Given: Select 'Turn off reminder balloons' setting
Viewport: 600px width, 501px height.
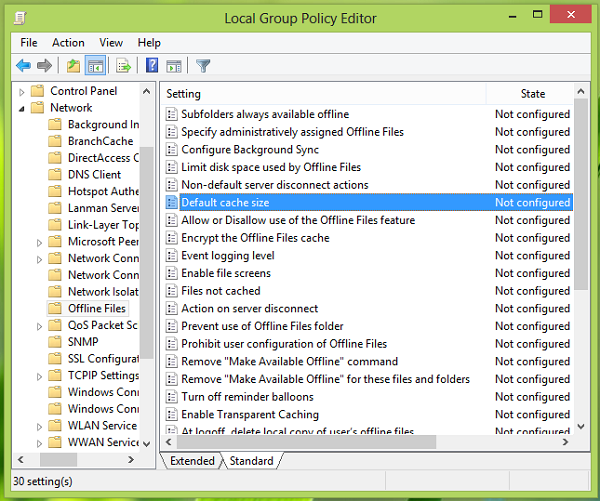Looking at the screenshot, I should tap(247, 397).
